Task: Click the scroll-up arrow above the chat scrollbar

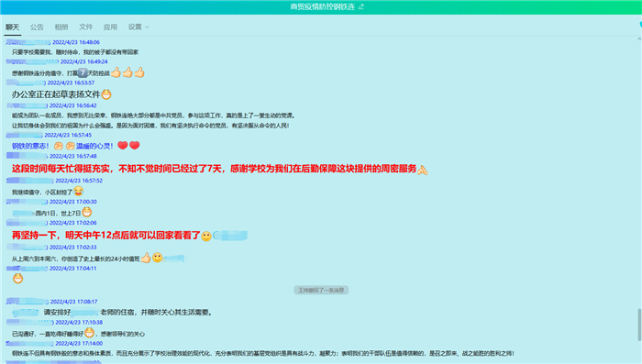Action: coord(639,39)
